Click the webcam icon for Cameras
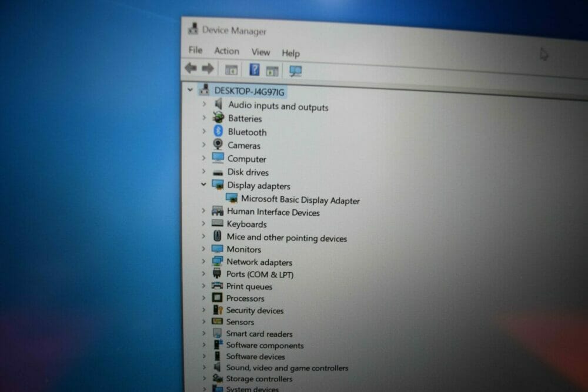Viewport: 588px width, 392px height. 218,145
